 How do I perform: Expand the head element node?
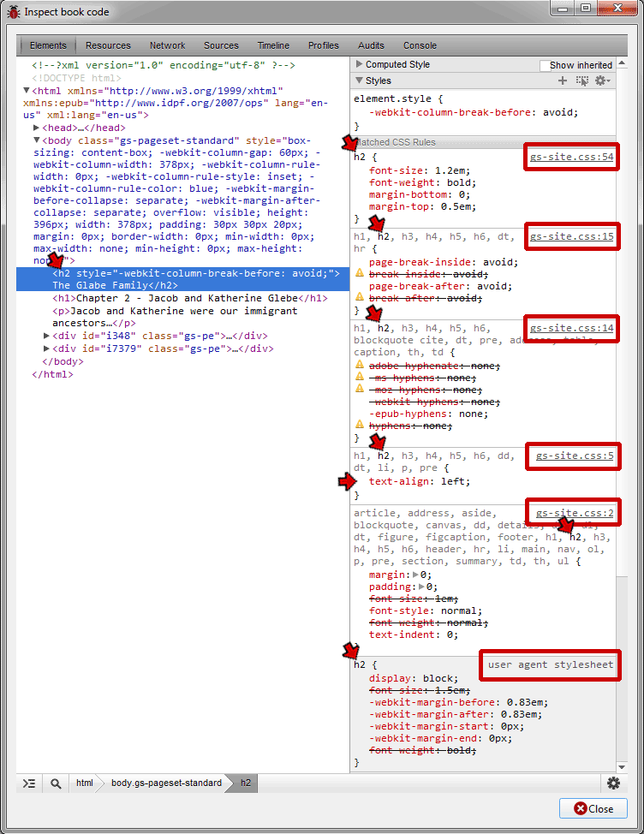36,128
